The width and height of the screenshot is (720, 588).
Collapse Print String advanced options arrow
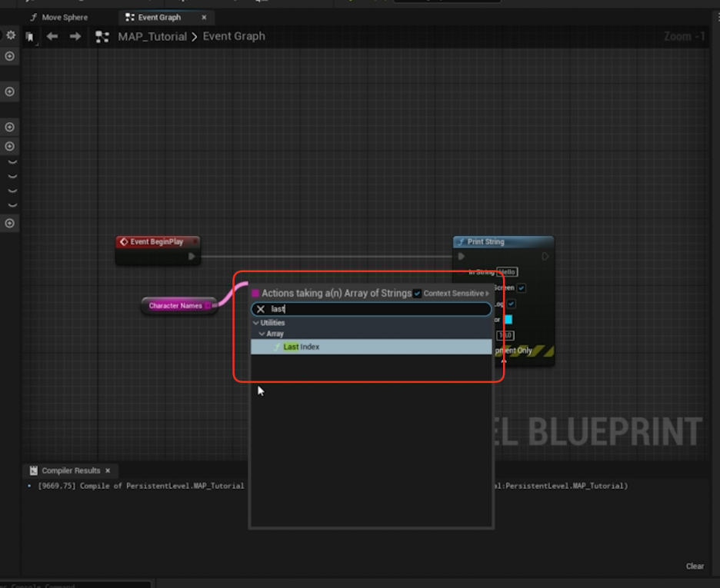coord(504,361)
